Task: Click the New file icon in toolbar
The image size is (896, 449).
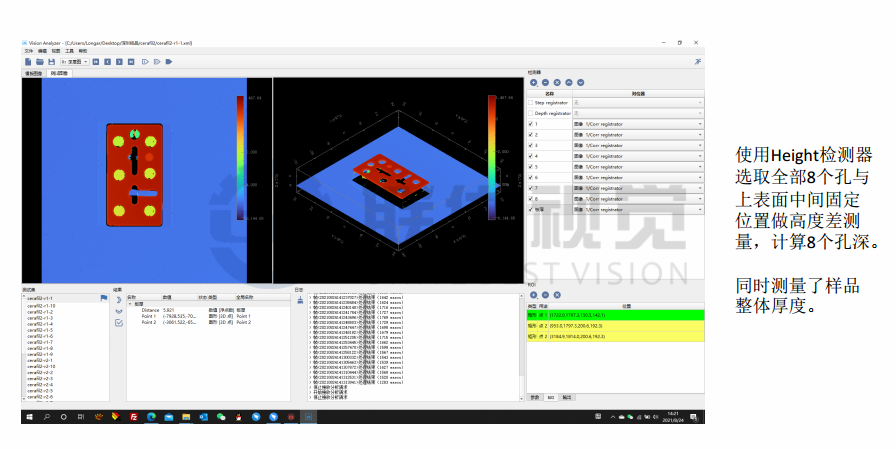Action: 28,61
